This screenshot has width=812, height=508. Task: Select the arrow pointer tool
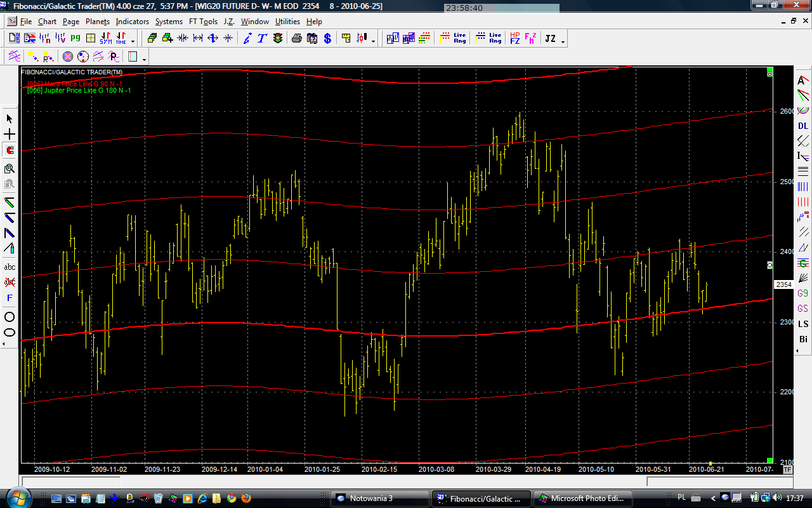[10, 119]
